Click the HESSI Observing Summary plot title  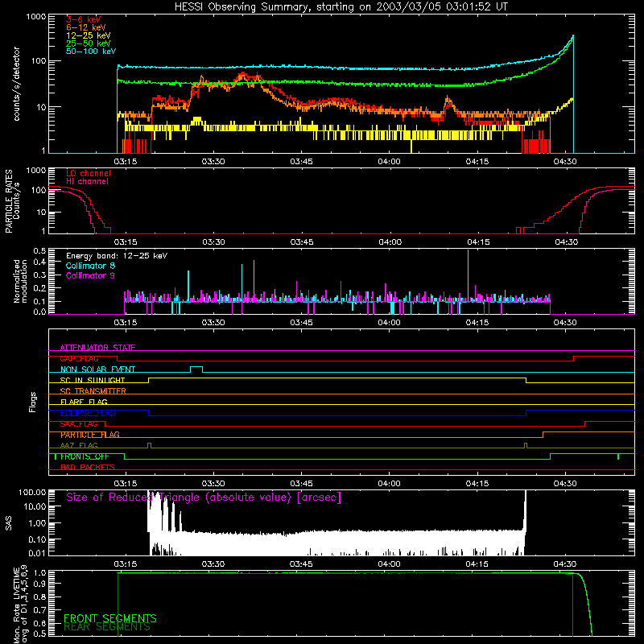click(x=341, y=7)
